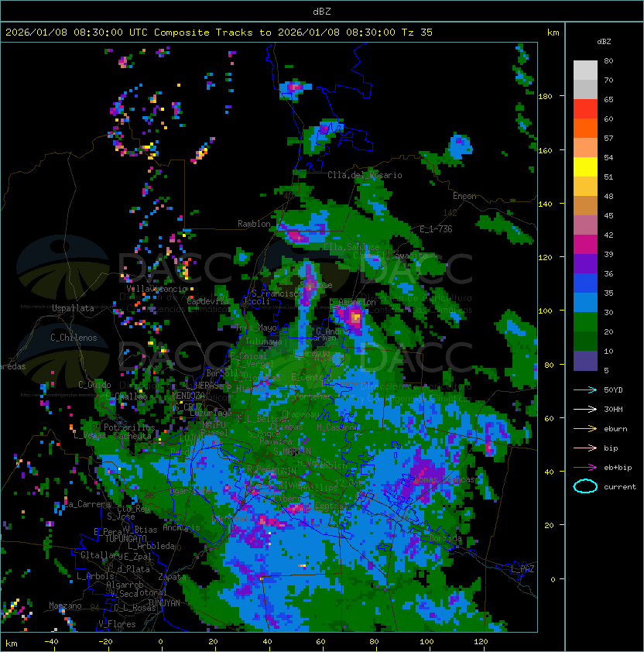This screenshot has width=644, height=652.
Task: Click the 'Encon' map label
Action: pos(464,196)
